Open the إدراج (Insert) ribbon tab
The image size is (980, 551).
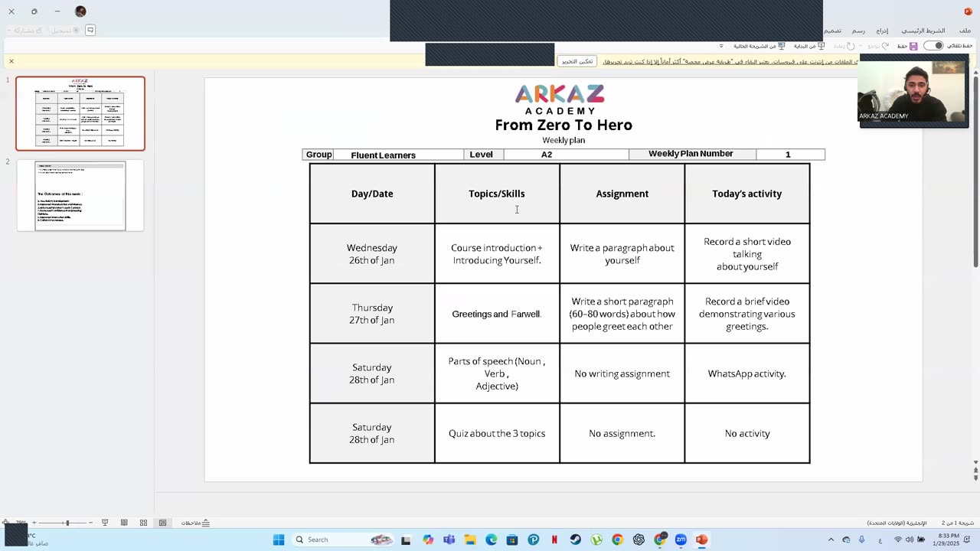882,31
